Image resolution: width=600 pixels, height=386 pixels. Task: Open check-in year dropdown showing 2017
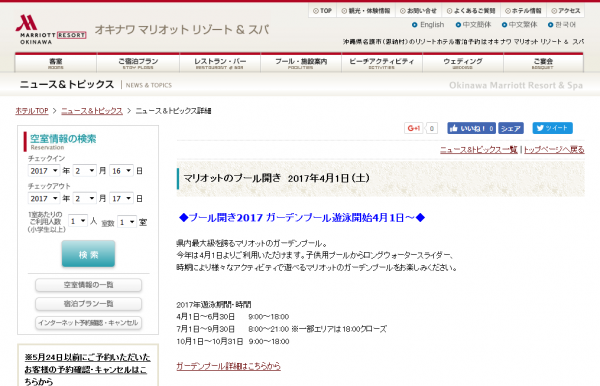(44, 171)
